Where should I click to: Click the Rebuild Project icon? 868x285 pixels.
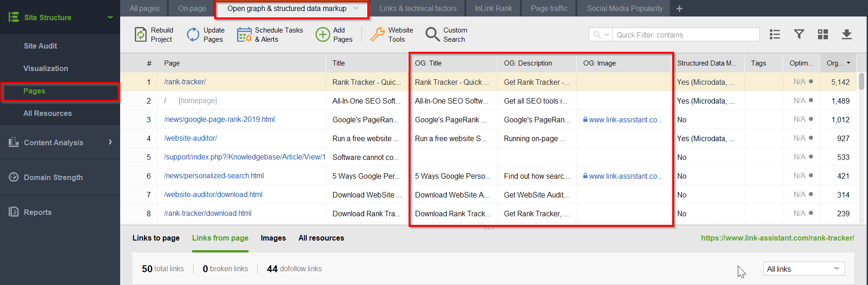click(140, 34)
